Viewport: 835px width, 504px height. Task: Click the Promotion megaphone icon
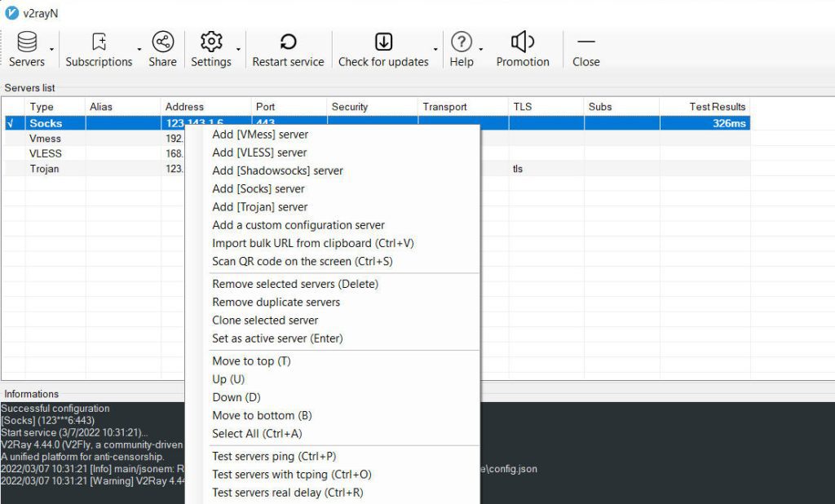[x=523, y=42]
